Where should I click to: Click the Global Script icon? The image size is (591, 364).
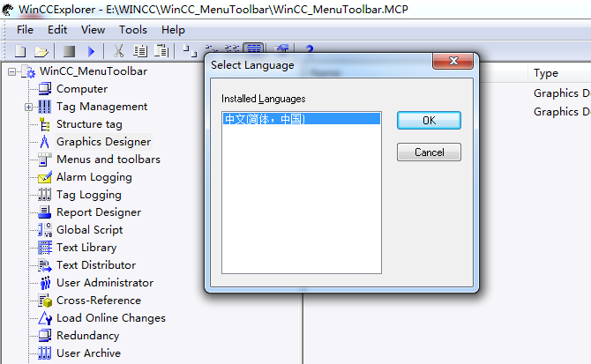pyautogui.click(x=45, y=230)
